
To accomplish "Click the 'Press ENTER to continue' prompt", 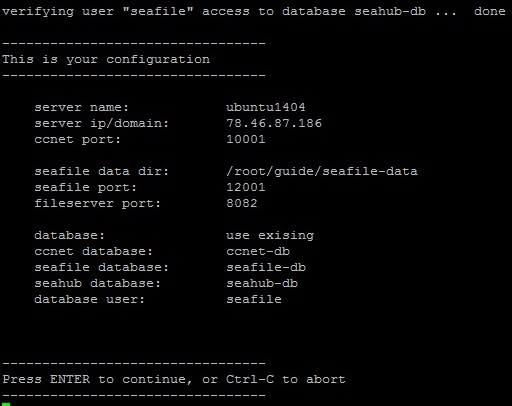I will click(97, 380).
